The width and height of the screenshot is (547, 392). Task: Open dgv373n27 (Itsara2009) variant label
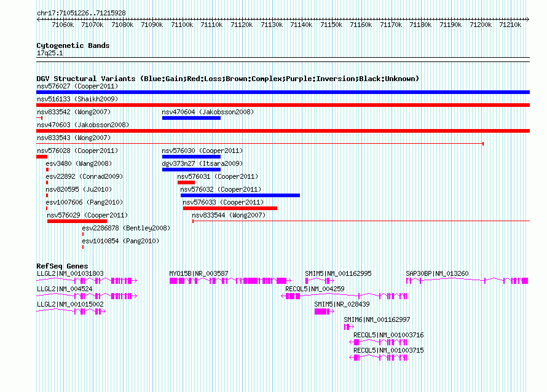click(x=202, y=163)
